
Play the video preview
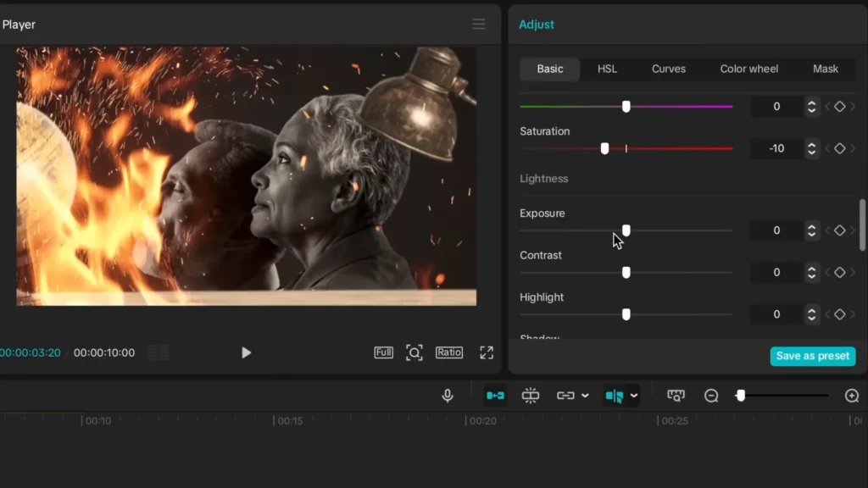click(247, 352)
